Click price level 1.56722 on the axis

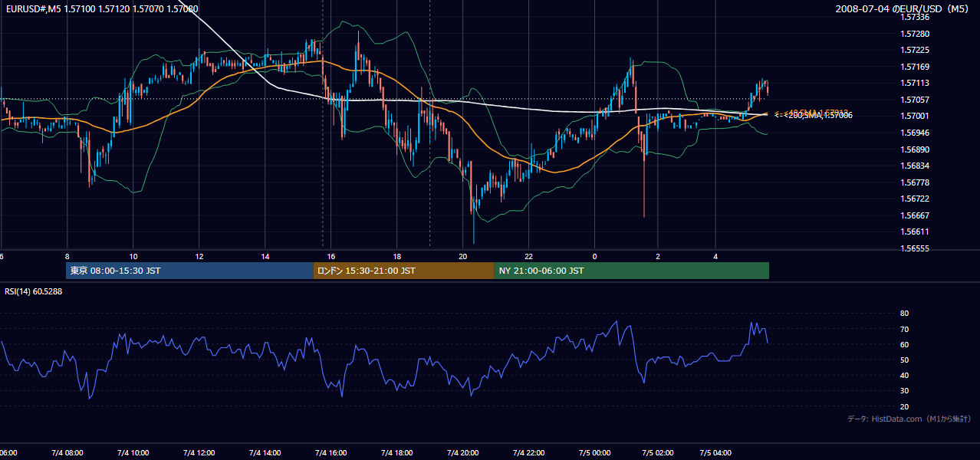coord(914,199)
